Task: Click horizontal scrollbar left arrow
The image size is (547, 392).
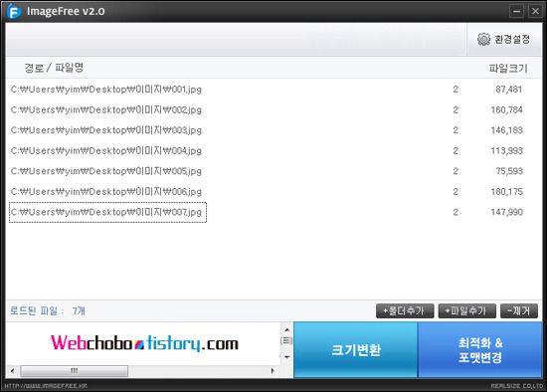Action: coord(13,371)
